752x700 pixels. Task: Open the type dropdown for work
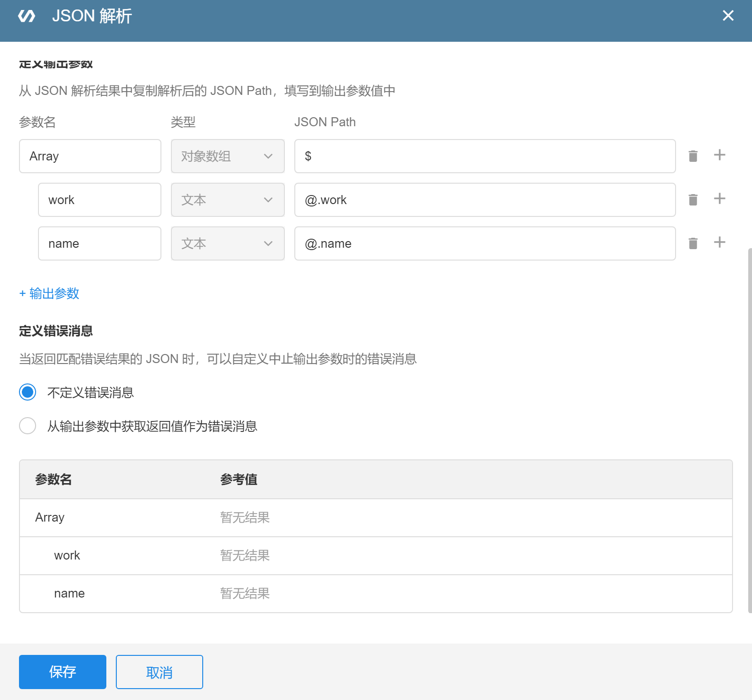coord(227,200)
